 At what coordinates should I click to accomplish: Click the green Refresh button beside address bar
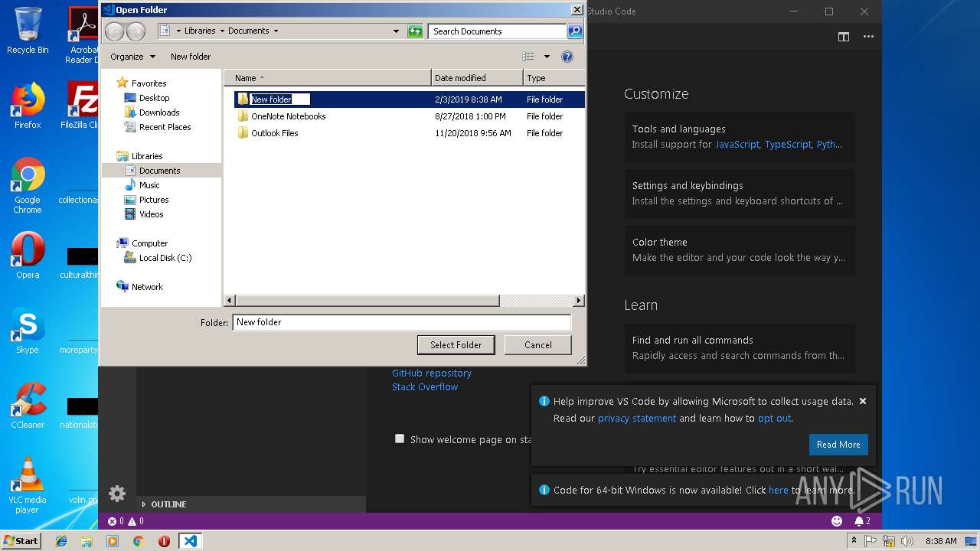click(x=415, y=31)
